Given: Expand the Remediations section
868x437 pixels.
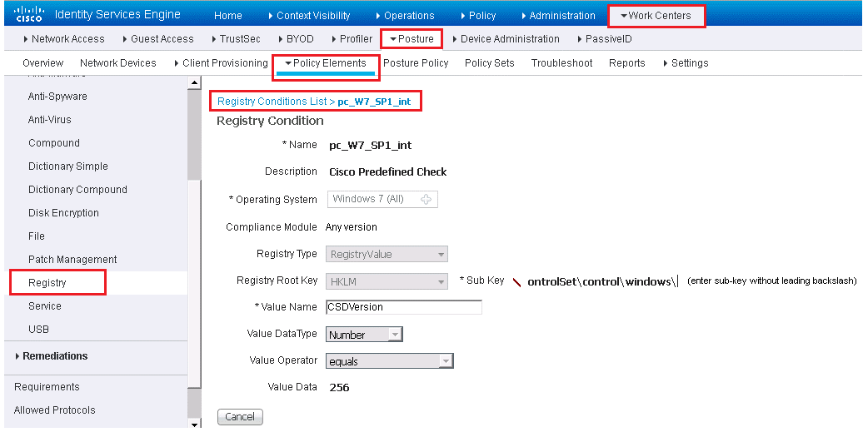Looking at the screenshot, I should (x=52, y=355).
